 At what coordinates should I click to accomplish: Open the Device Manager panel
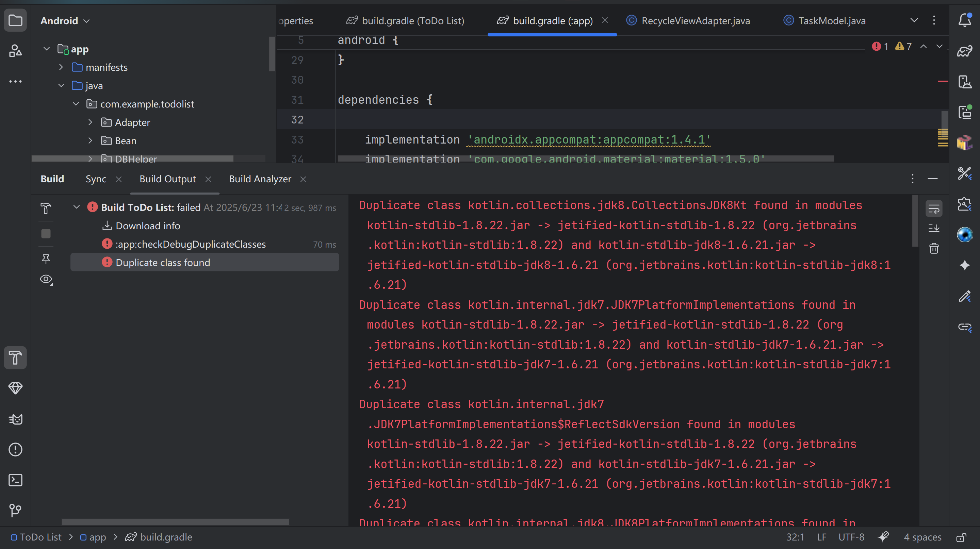click(965, 82)
